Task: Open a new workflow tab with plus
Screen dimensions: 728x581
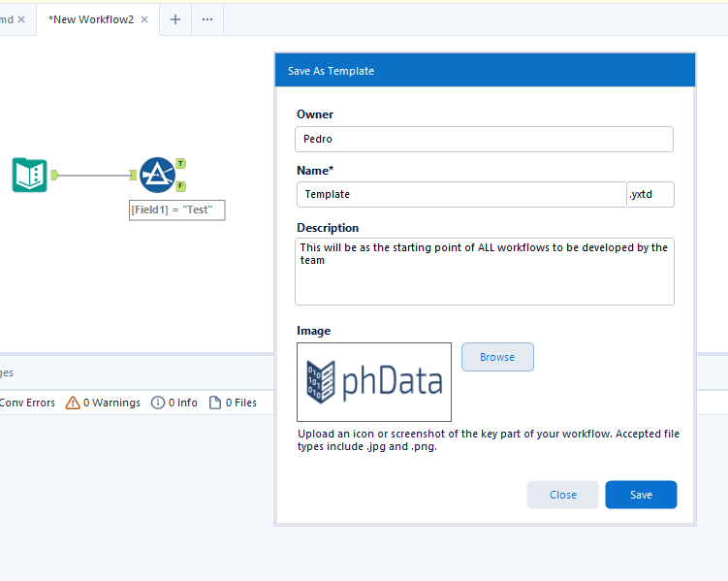Action: coord(175,19)
